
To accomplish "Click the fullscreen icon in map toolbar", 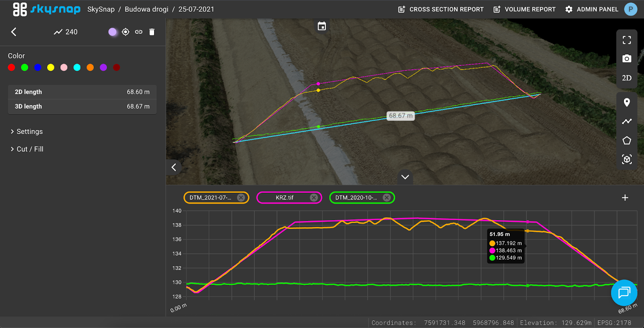I will click(627, 40).
